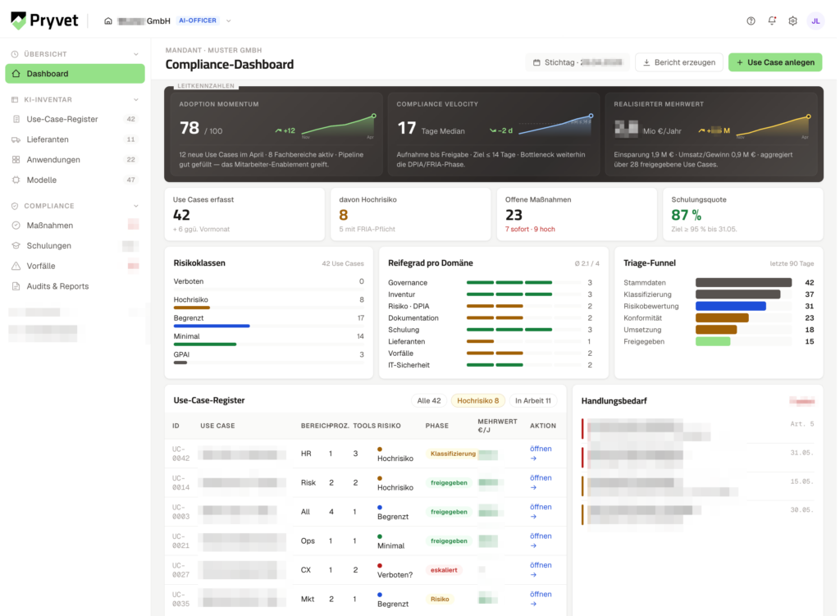Screen dimensions: 840x616
Task: Open Dashboard in the sidebar
Action: click(x=75, y=73)
